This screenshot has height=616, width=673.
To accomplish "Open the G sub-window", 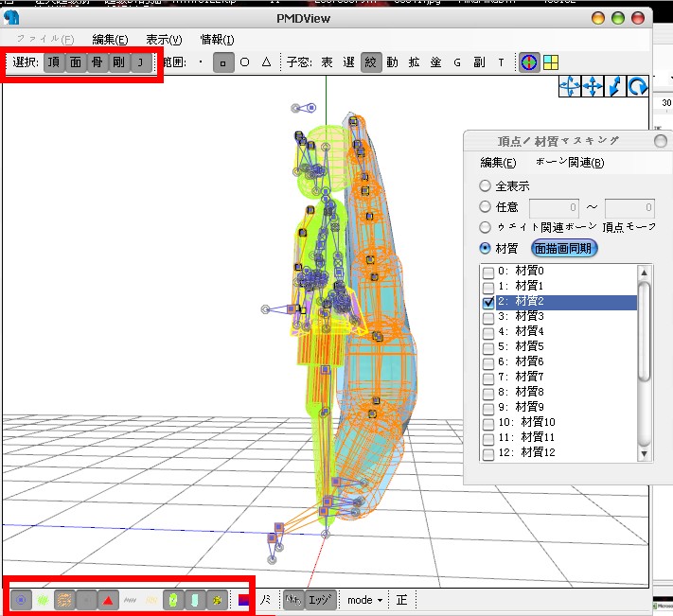I will [457, 62].
